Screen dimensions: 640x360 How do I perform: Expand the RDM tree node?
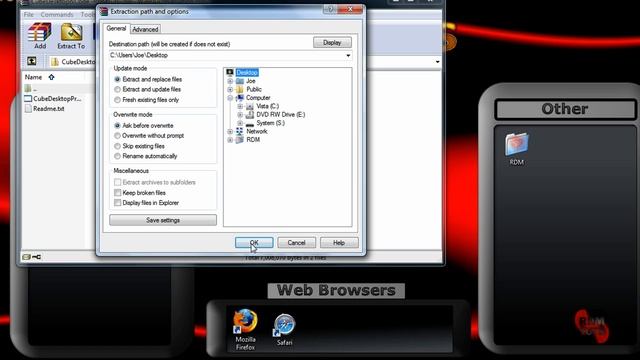230,140
